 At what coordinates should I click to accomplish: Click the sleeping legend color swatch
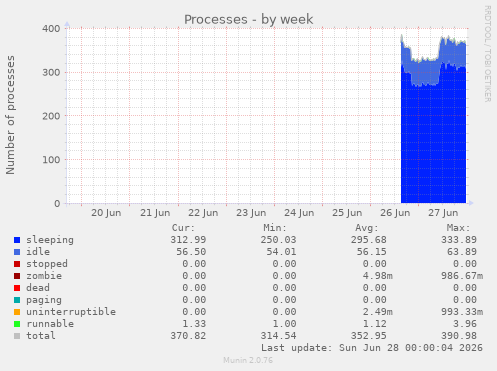coord(17,240)
